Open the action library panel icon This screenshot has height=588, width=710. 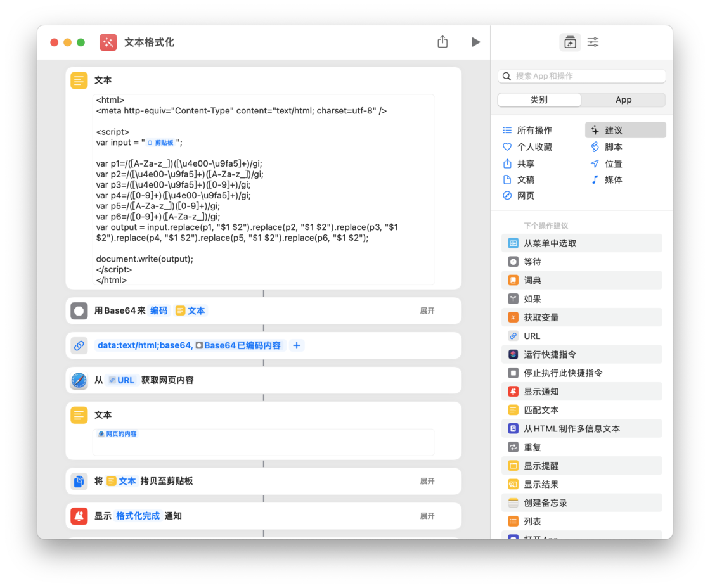[570, 42]
